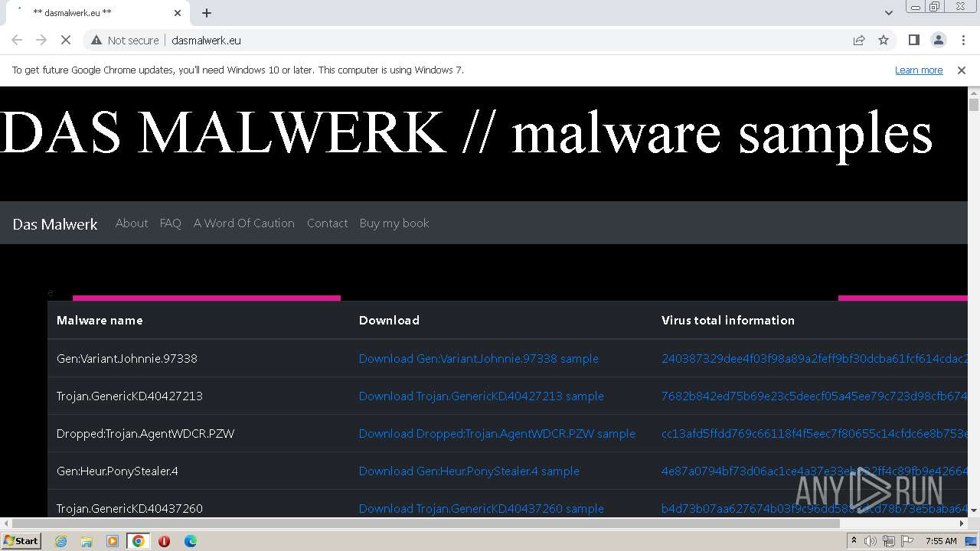
Task: Open the Buy my book link
Action: point(394,223)
